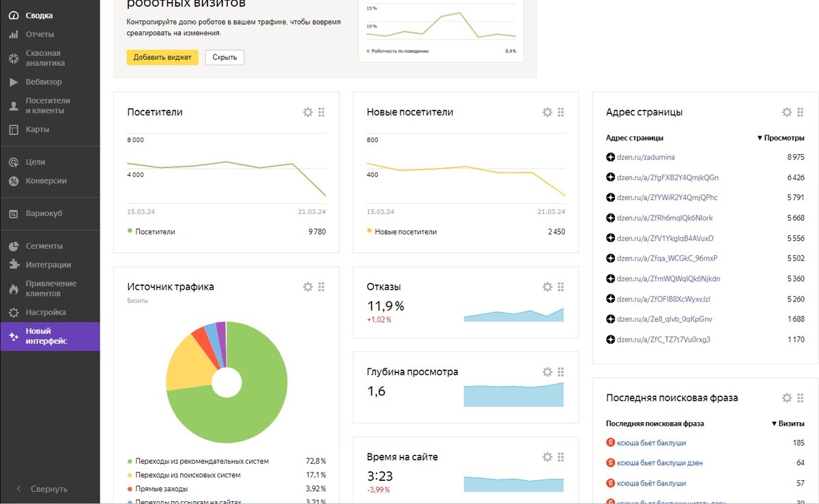This screenshot has width=819, height=504.
Task: Click the Роботность по поведению chart thumbnail
Action: 441,29
